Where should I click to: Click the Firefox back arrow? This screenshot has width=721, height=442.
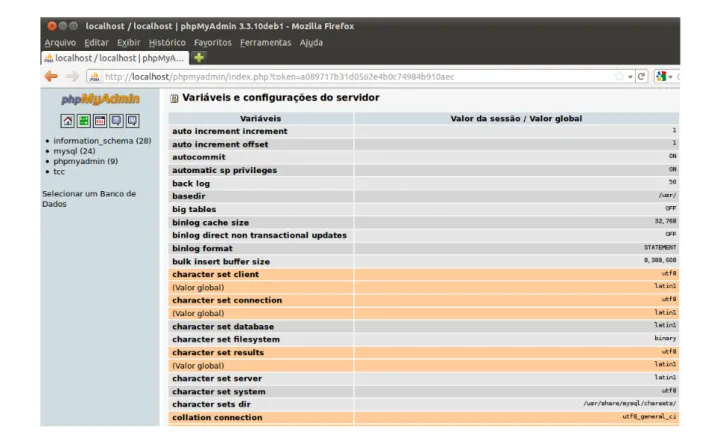click(52, 76)
